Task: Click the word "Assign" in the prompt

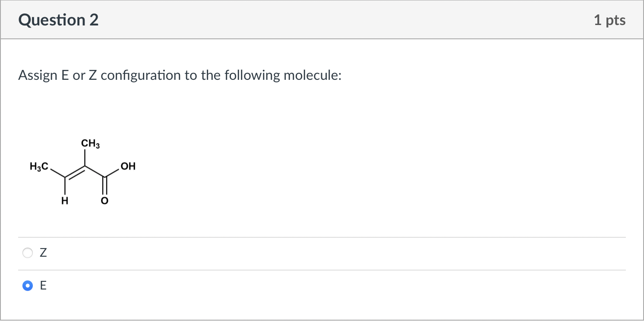Action: [38, 76]
